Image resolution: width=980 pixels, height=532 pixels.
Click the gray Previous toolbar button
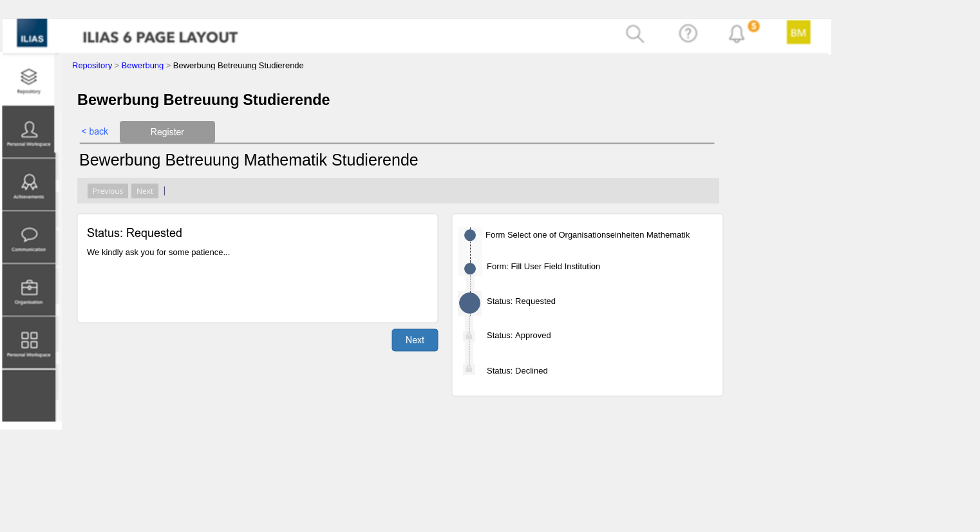coord(108,191)
